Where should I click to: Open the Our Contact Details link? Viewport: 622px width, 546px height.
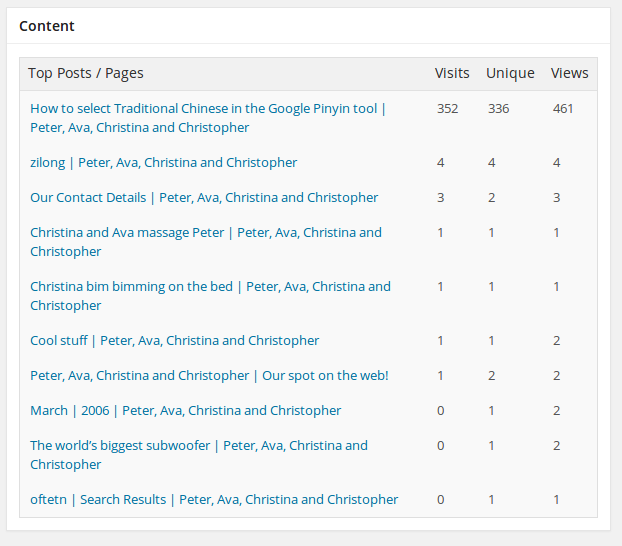[204, 198]
